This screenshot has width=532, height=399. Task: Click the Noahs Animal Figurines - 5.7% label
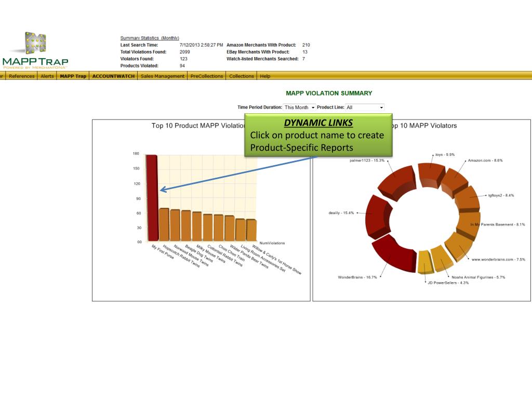[478, 277]
